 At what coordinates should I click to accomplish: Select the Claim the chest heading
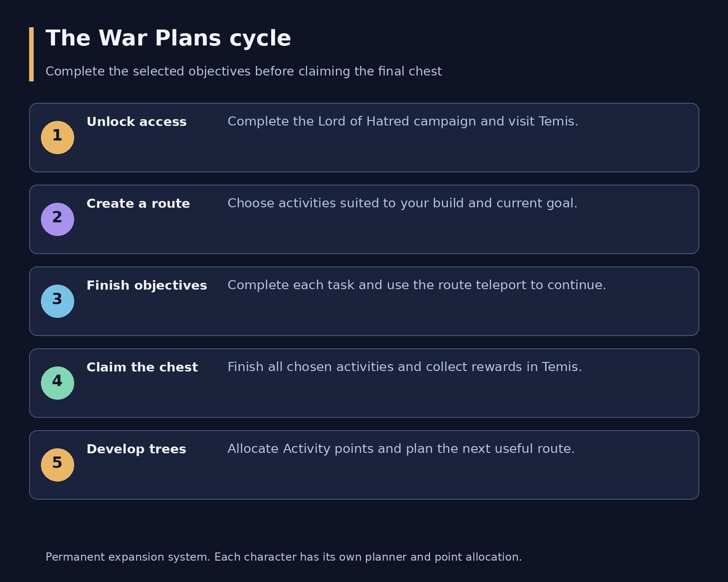(x=142, y=367)
